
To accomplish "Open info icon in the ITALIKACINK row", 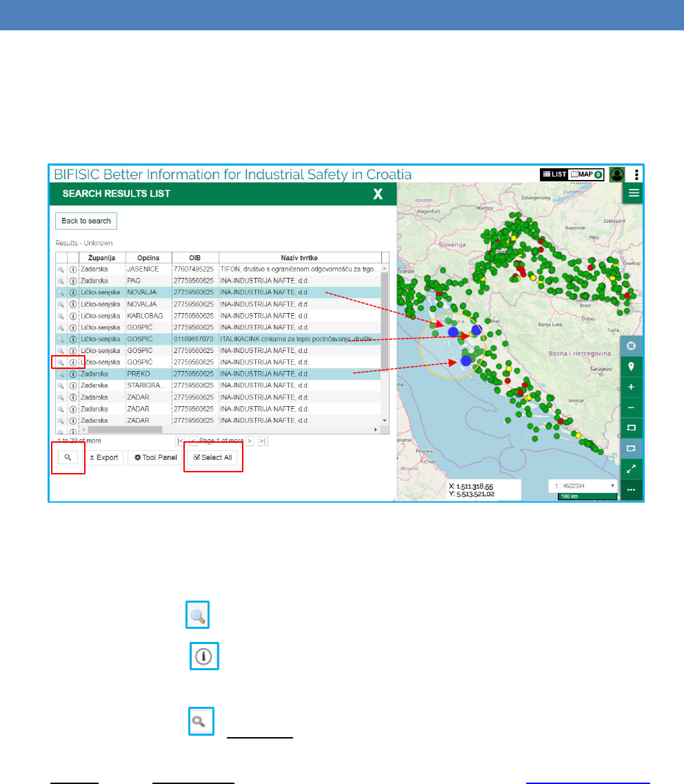I will tap(73, 339).
